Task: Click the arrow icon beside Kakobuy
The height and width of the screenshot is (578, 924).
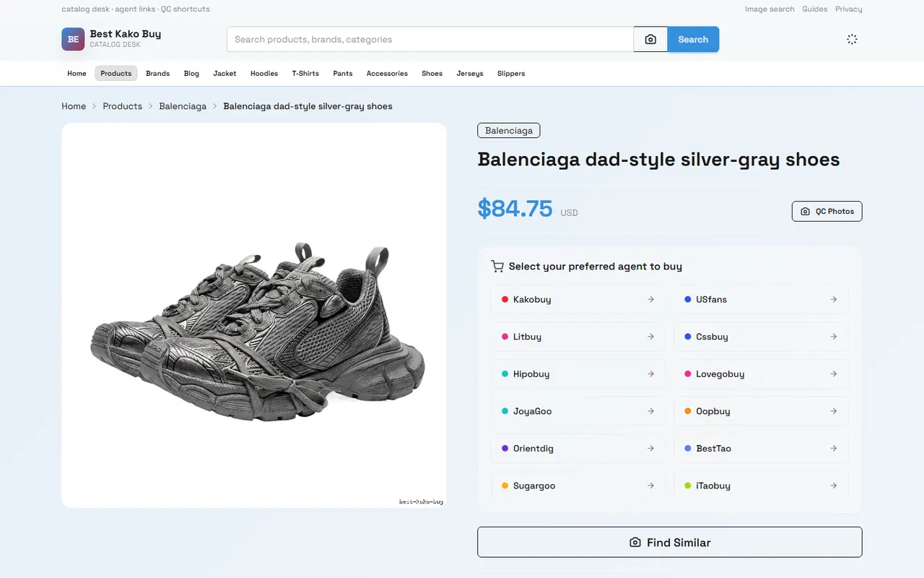Action: 650,299
